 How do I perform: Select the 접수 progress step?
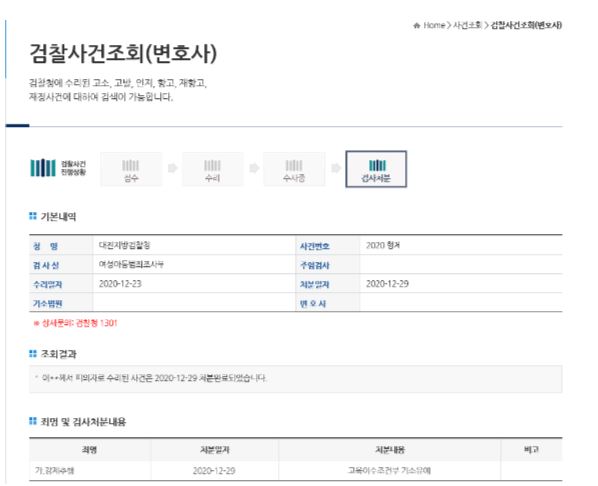point(131,169)
